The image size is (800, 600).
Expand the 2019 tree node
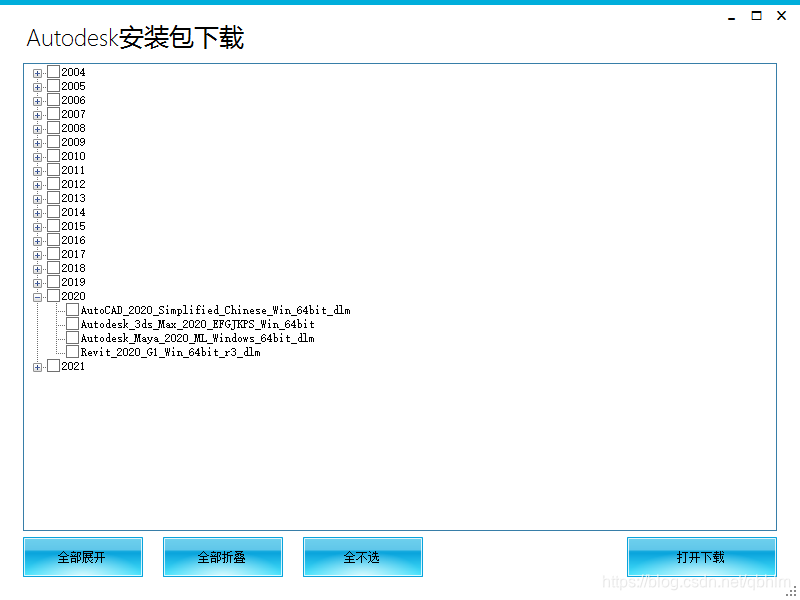pos(37,283)
